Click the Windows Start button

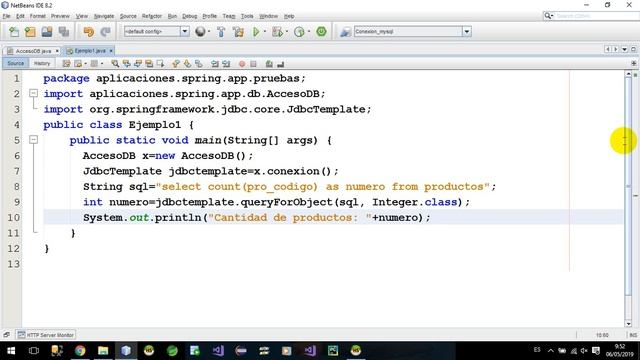pyautogui.click(x=11, y=351)
